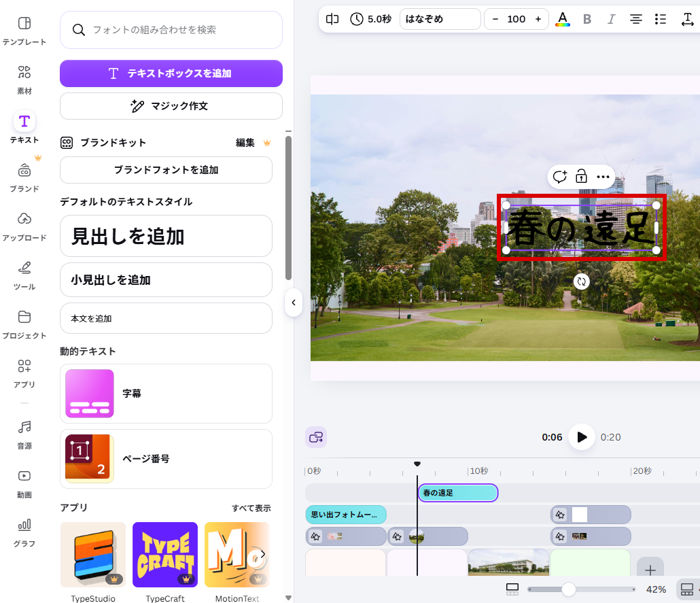Add a heading with 見出しを追加
Screen dimensions: 700x603
pyautogui.click(x=166, y=236)
